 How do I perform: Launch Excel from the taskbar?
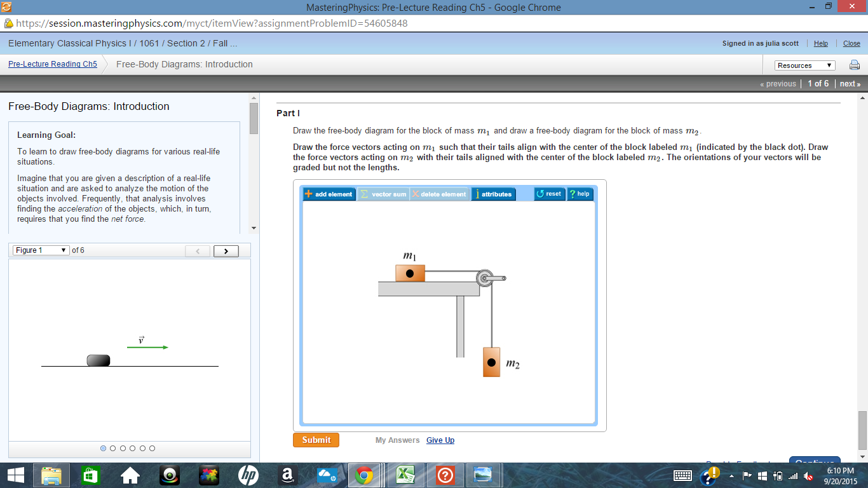(405, 475)
